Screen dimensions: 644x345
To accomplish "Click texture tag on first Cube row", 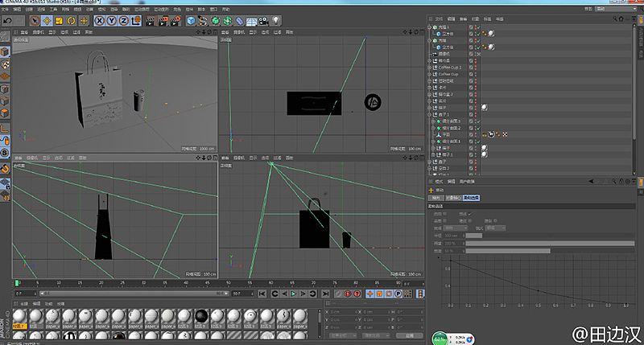I will pos(491,34).
